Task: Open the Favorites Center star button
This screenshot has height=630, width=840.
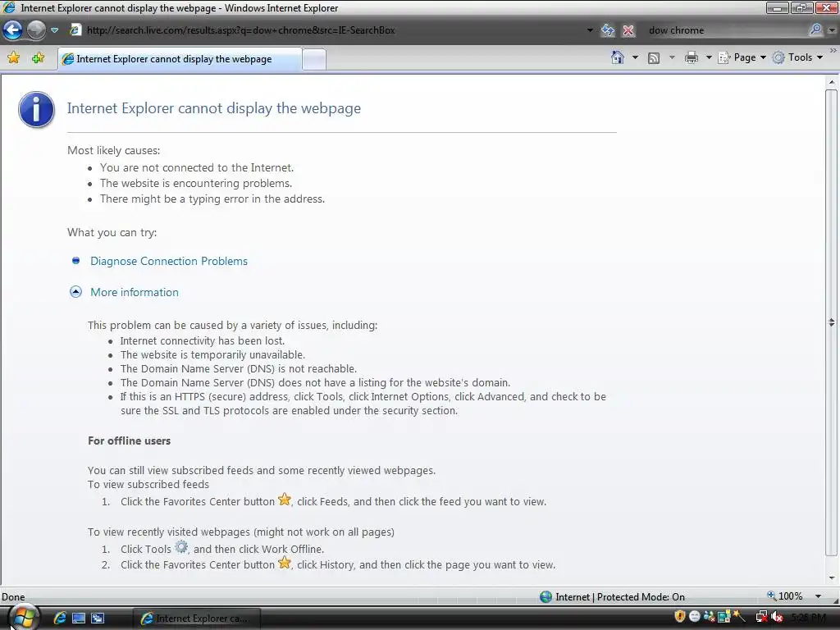Action: click(x=13, y=57)
